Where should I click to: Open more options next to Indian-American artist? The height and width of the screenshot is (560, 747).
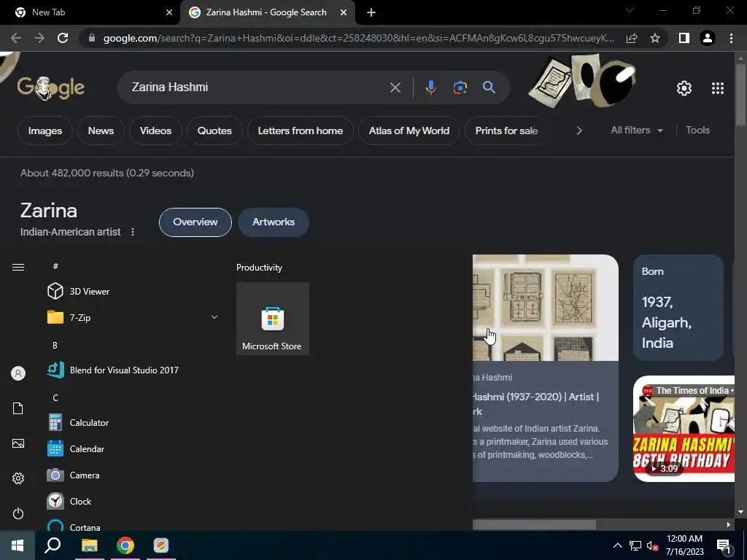(133, 232)
